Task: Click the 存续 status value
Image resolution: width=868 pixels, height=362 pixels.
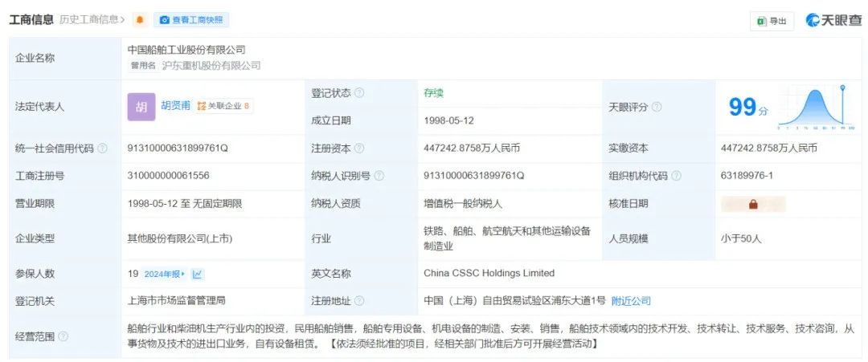Action: [433, 93]
